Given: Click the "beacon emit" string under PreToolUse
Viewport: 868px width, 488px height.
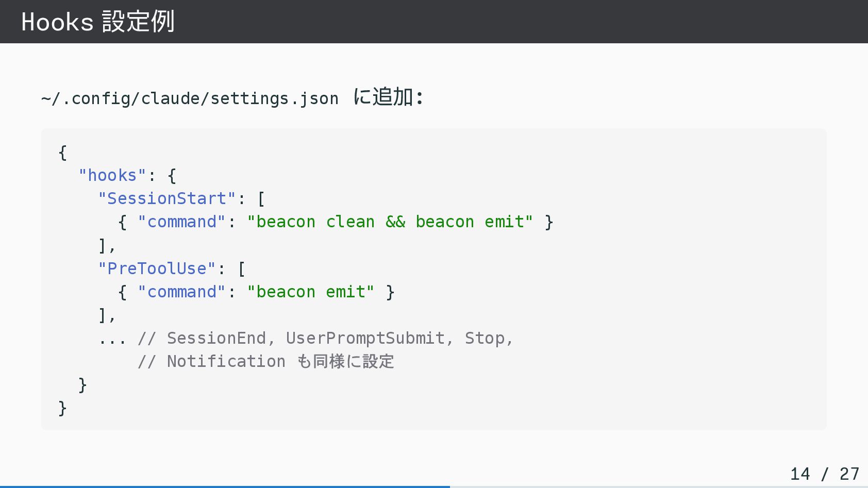Looking at the screenshot, I should (310, 292).
